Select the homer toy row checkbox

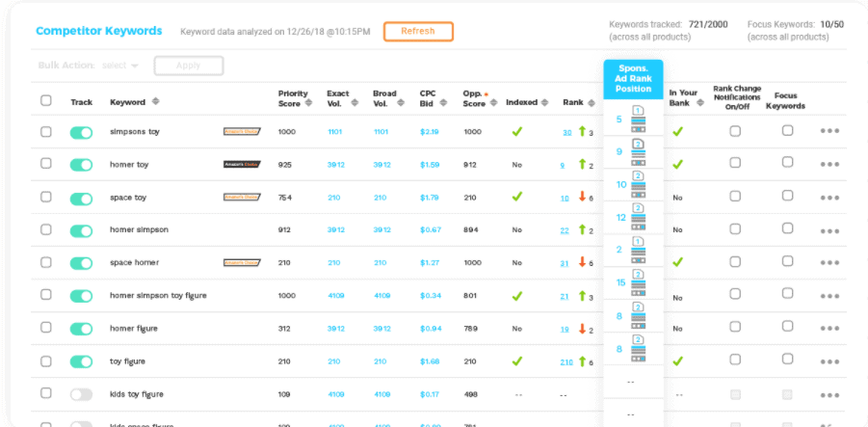click(x=46, y=164)
